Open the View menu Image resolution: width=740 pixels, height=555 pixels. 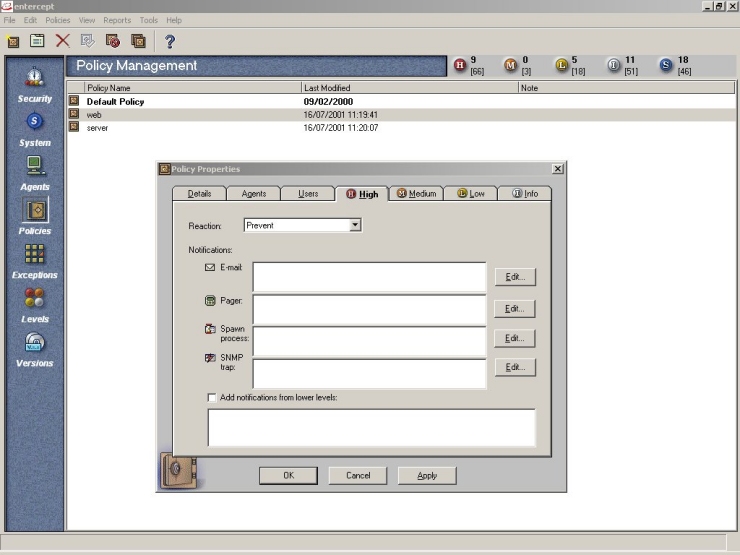tap(87, 20)
